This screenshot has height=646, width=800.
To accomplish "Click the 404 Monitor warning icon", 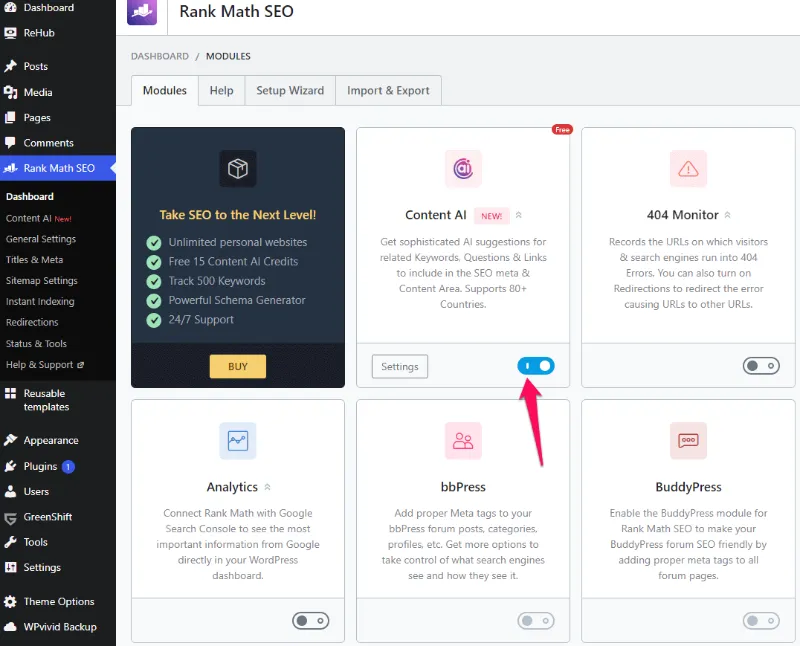I will tap(688, 168).
